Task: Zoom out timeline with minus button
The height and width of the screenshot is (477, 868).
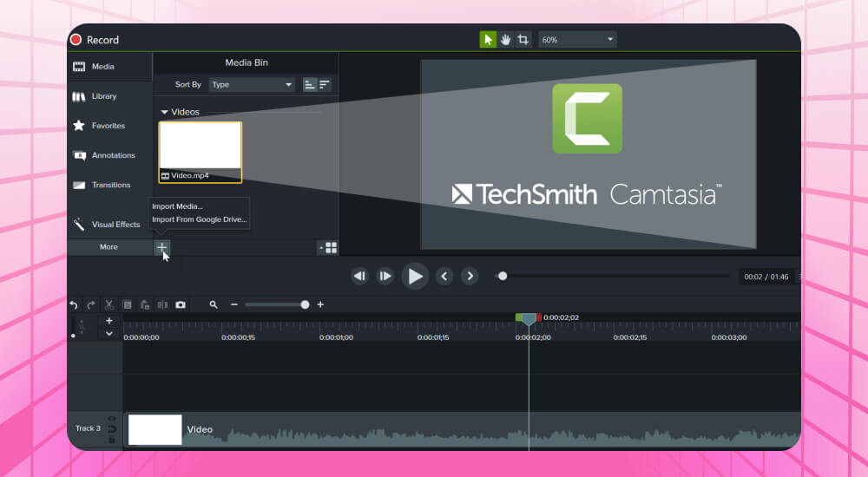Action: point(234,304)
